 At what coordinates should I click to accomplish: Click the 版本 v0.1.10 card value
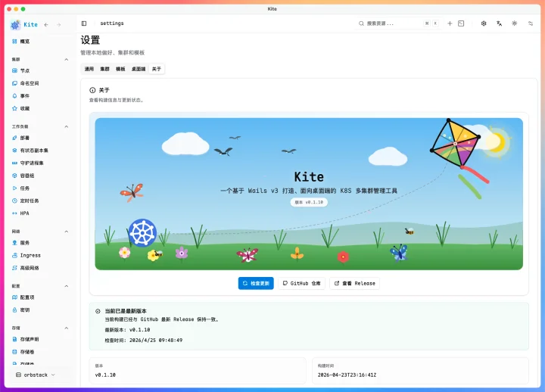click(x=105, y=375)
